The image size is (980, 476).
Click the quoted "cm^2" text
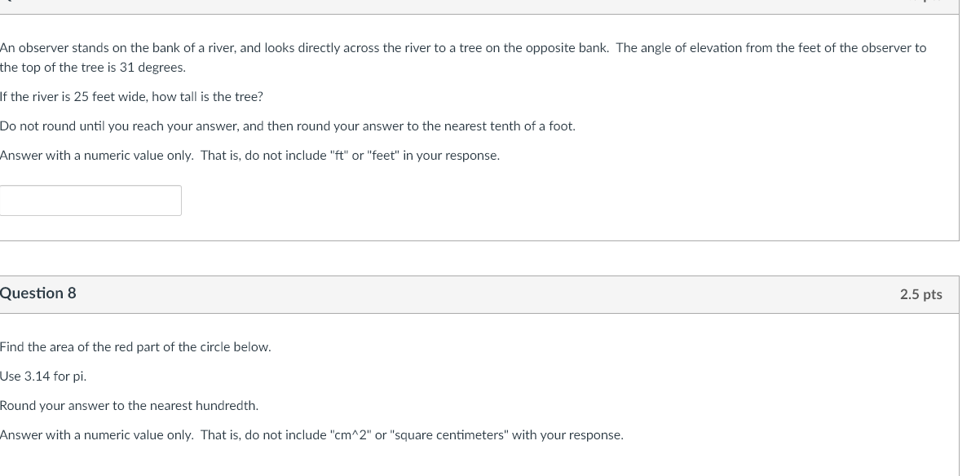point(351,435)
